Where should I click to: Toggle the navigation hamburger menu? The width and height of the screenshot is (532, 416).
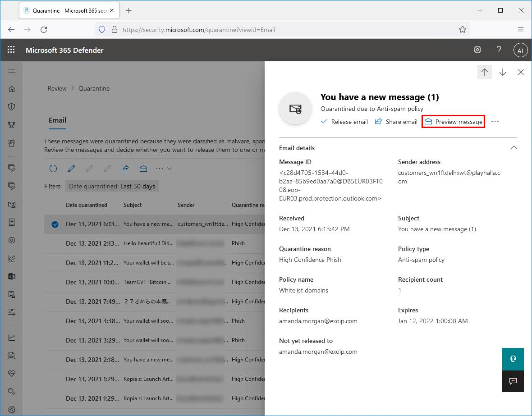click(x=12, y=71)
